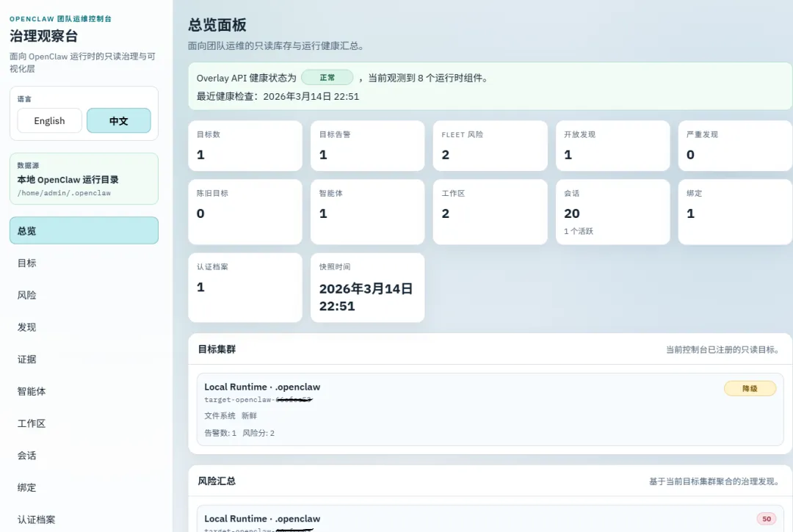The width and height of the screenshot is (793, 532).
Task: Click the 智能体 stat card showing 1
Action: coord(368,211)
